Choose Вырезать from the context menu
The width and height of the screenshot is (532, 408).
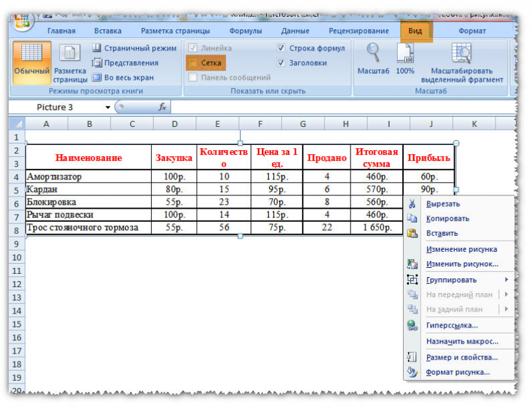coord(443,204)
